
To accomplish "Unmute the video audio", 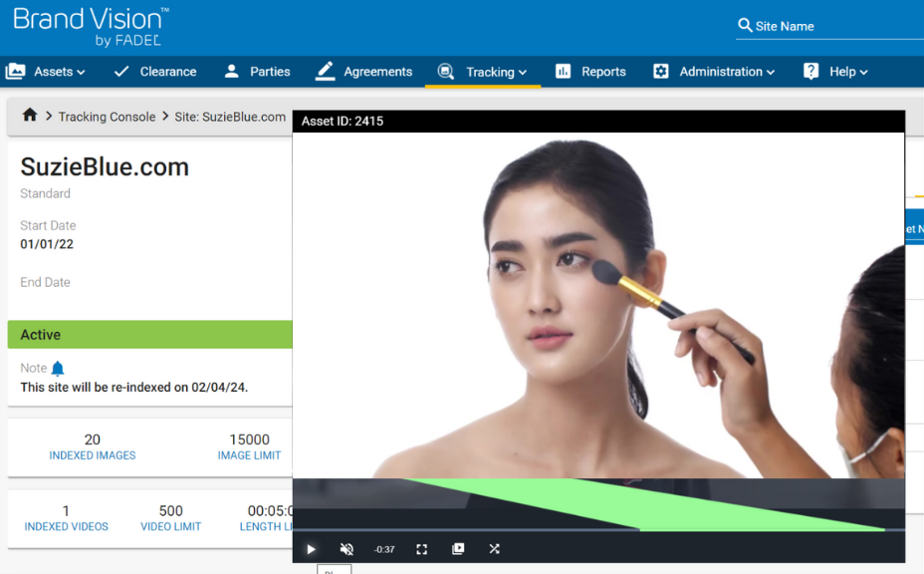I will [x=346, y=549].
